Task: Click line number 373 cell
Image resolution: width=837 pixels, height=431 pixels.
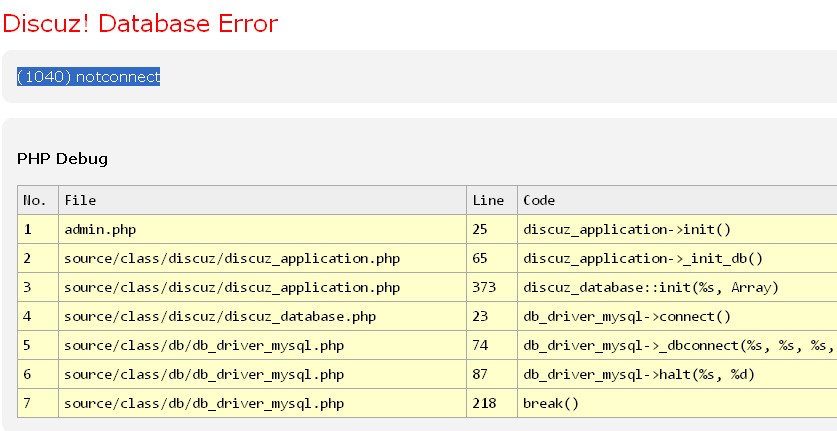Action: (483, 288)
